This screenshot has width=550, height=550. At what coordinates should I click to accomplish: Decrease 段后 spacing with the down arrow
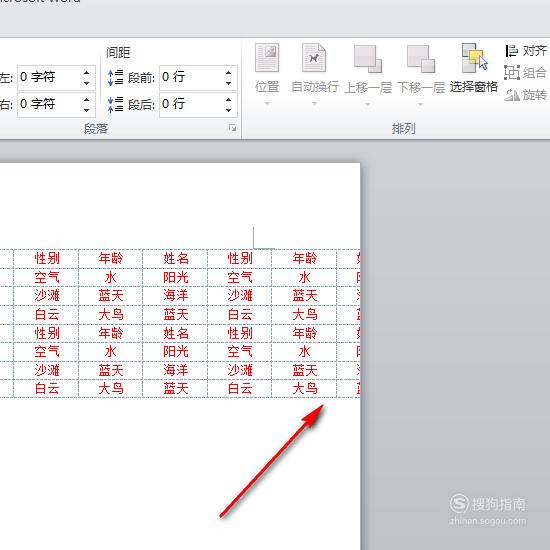pyautogui.click(x=228, y=110)
